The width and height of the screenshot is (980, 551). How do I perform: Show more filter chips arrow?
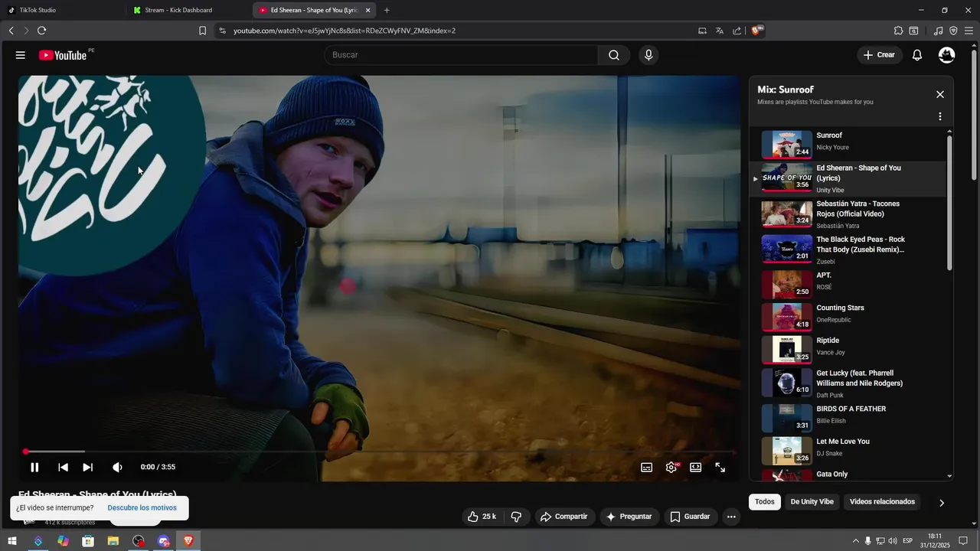(x=942, y=503)
